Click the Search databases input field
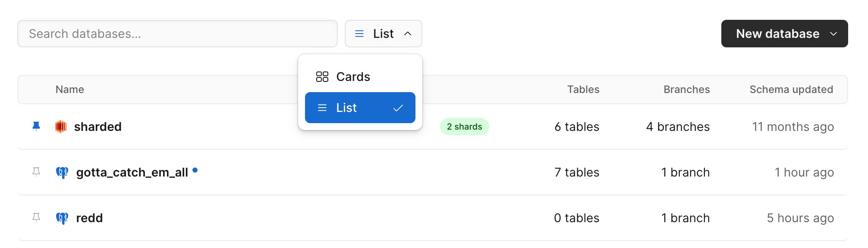The width and height of the screenshot is (868, 248). 177,34
